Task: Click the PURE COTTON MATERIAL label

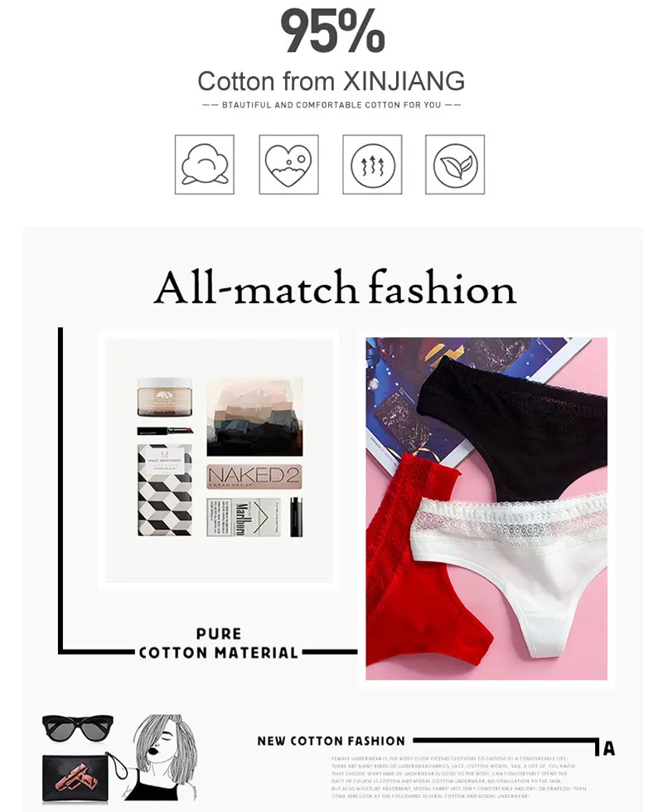Action: (219, 643)
